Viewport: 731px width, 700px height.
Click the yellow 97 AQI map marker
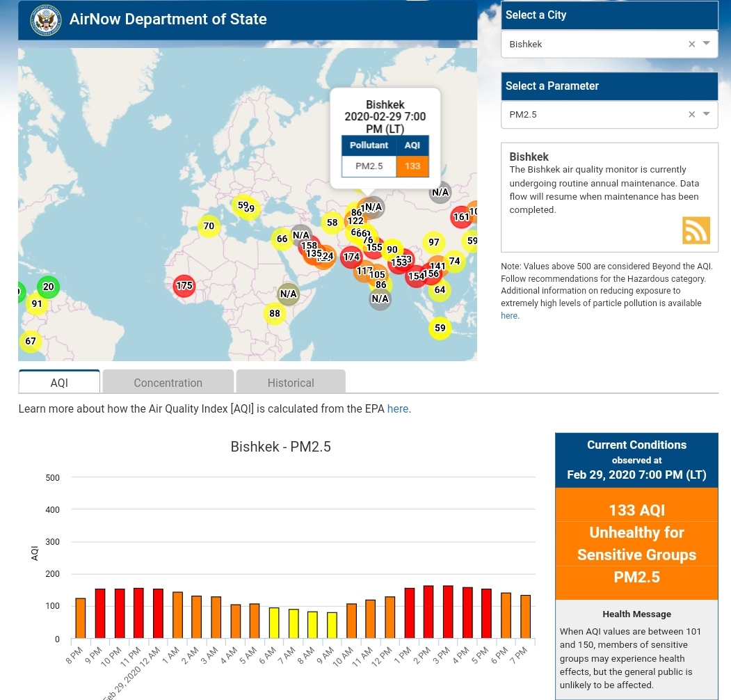434,242
